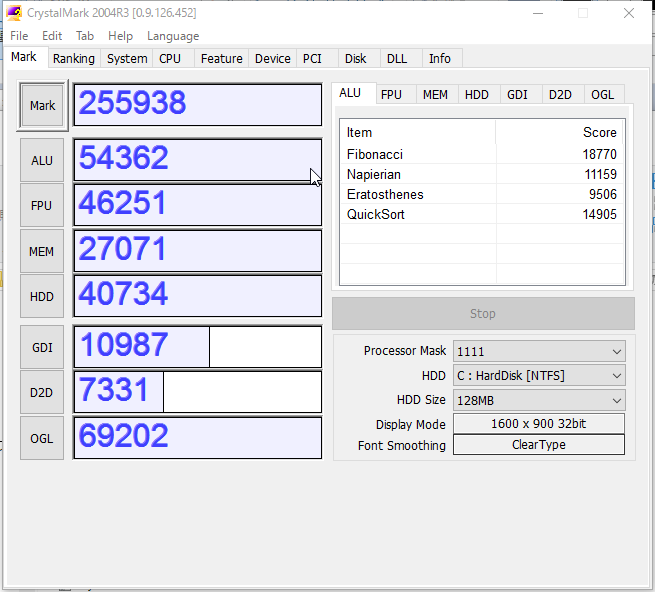Image resolution: width=655 pixels, height=592 pixels.
Task: Run the GDI benchmark button
Action: [x=42, y=347]
